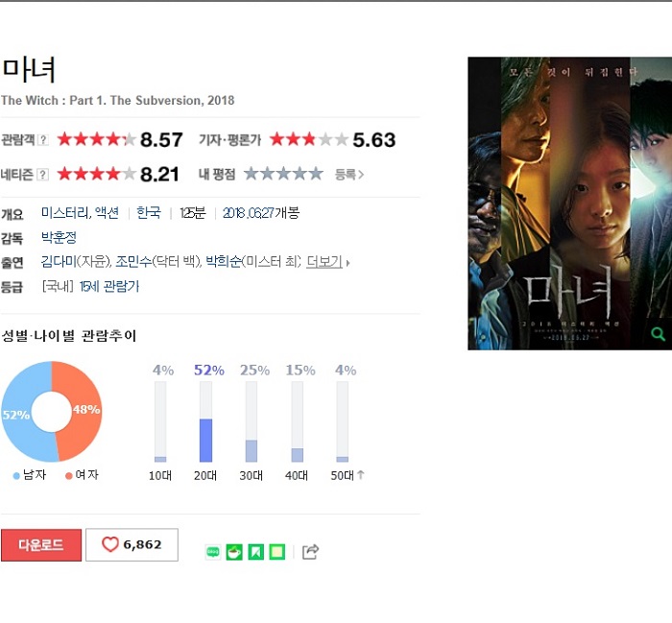The height and width of the screenshot is (623, 672).
Task: Save with the green bookmark icon
Action: 256,552
